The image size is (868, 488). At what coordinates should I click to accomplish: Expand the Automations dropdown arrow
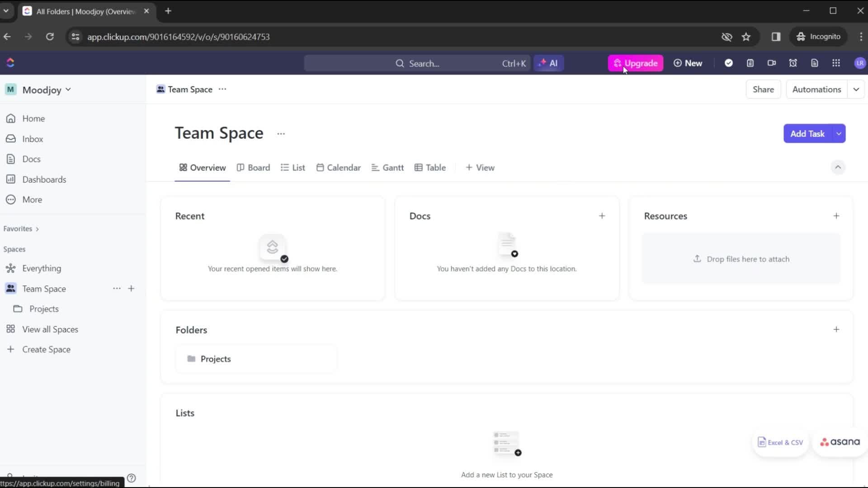point(856,89)
